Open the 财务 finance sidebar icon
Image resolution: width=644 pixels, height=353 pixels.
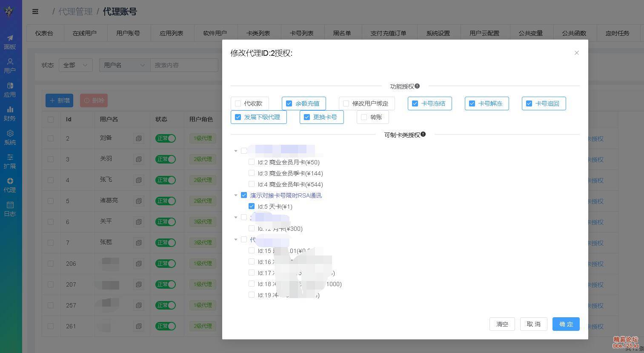click(10, 113)
